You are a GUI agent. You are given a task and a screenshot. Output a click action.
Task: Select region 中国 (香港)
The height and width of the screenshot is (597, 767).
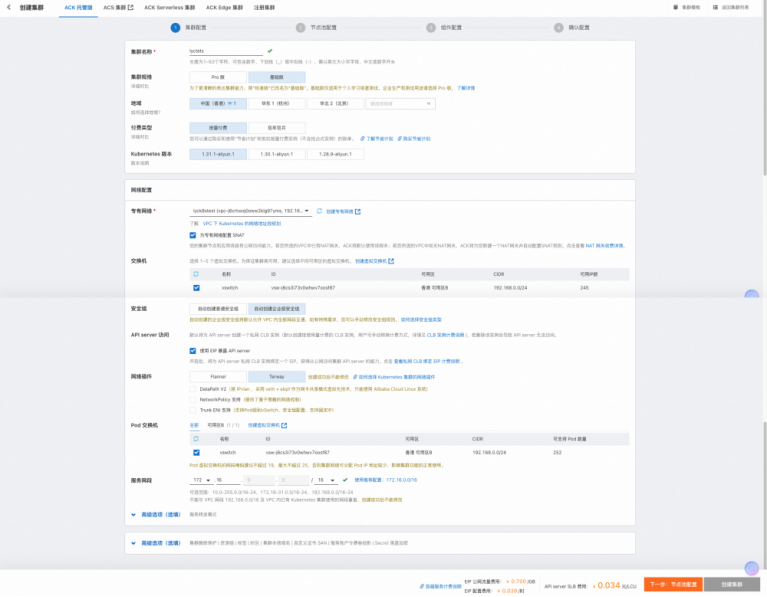(x=218, y=103)
